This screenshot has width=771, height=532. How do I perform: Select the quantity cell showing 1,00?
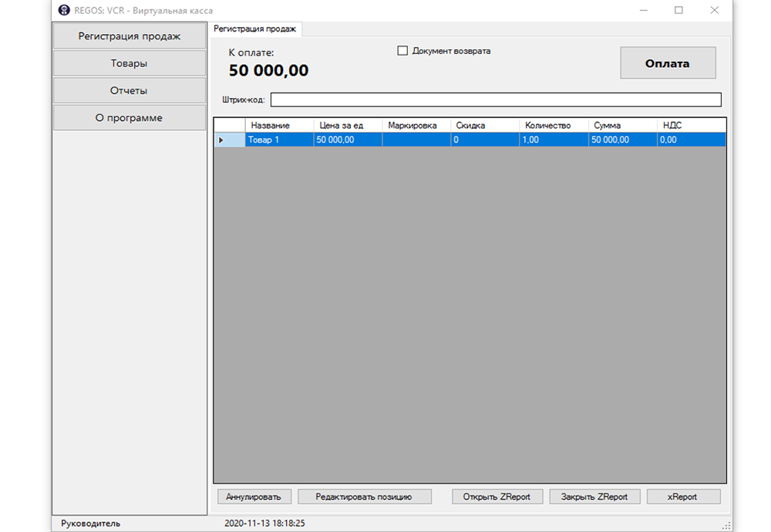coord(554,140)
